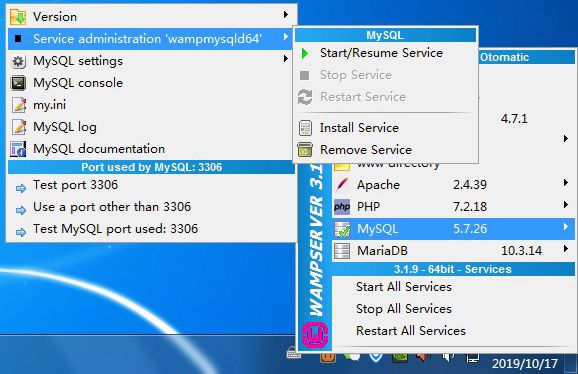Click arrow icon beside Use a port other than 3306

[x=21, y=210]
